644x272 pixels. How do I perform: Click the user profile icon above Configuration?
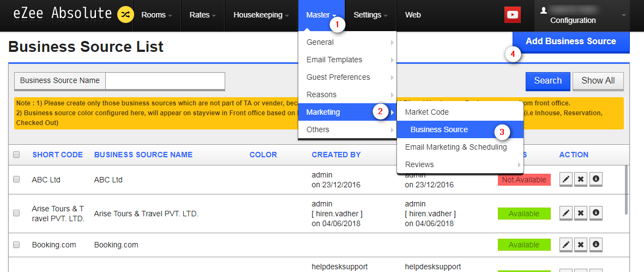point(543,10)
